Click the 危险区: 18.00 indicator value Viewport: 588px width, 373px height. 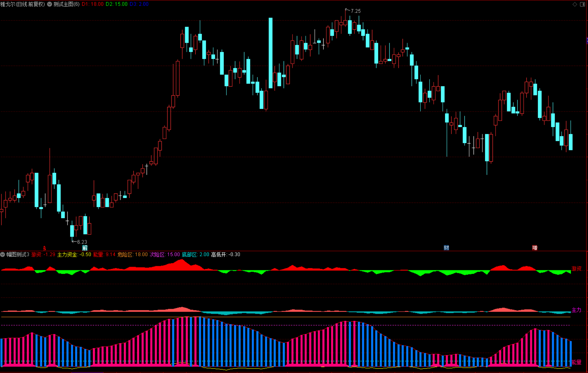click(132, 255)
